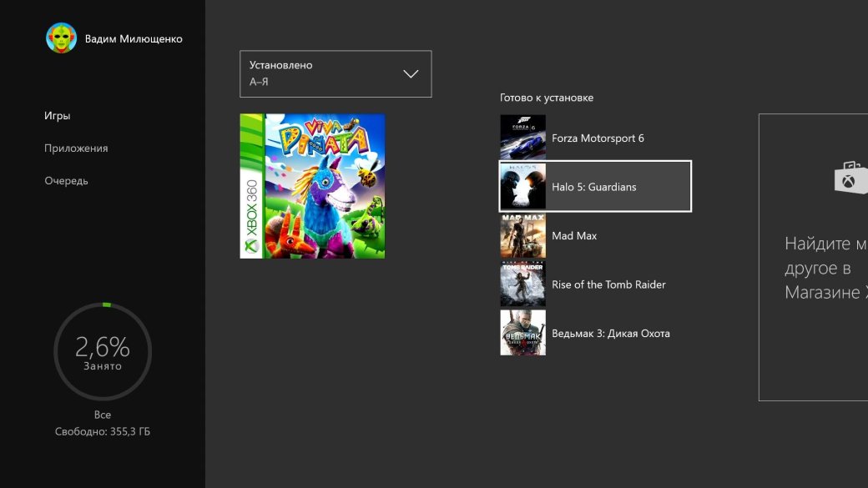Image resolution: width=868 pixels, height=488 pixels.
Task: Open the Viva Piñata game tile
Action: click(x=312, y=186)
